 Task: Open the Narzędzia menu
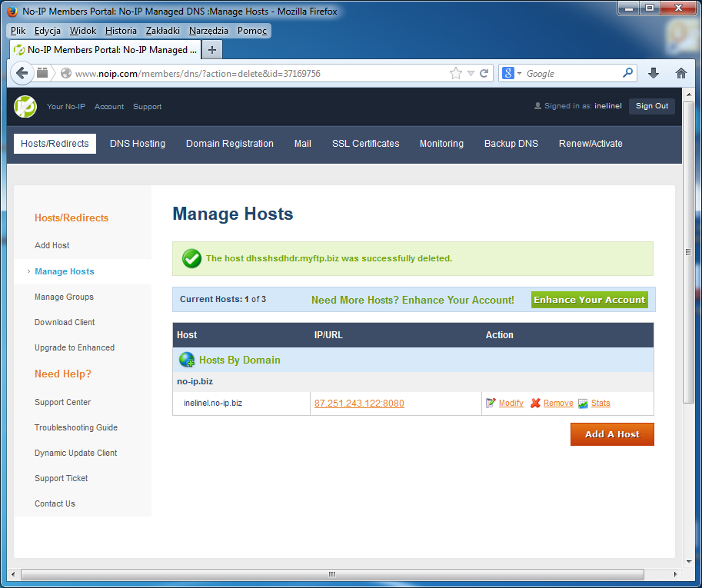pyautogui.click(x=208, y=31)
